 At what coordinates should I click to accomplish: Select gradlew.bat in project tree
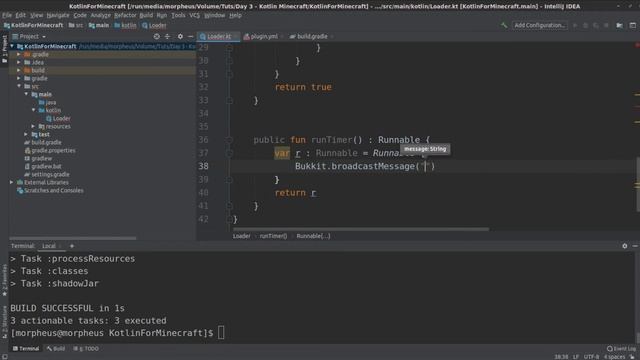[x=43, y=166]
